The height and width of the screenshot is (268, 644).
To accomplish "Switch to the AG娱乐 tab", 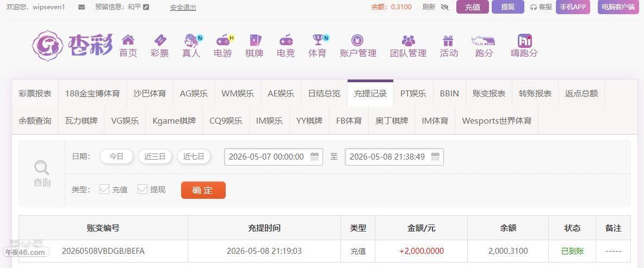I will click(x=194, y=93).
